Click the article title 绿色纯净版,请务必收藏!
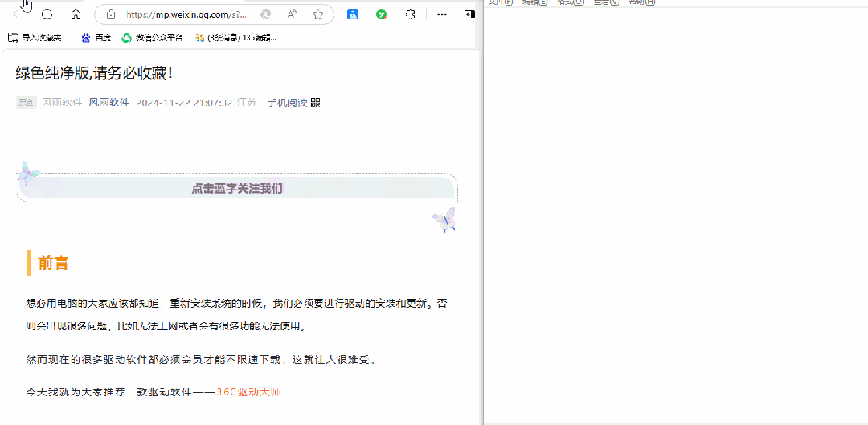Screen dimensions: 868x425 click(x=95, y=72)
